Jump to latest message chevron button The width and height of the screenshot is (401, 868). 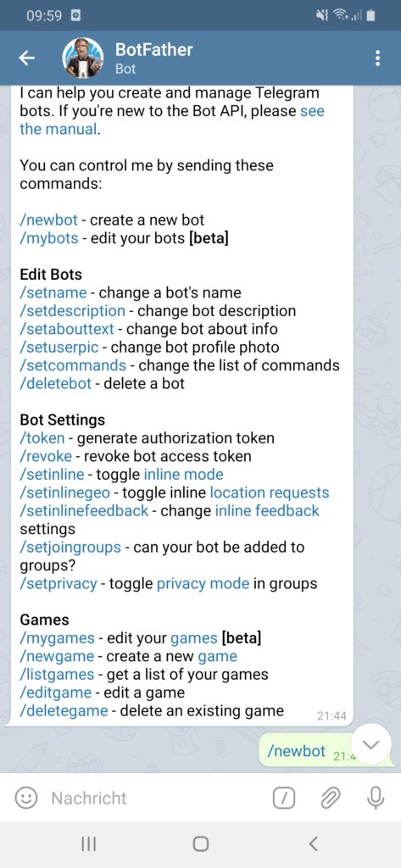coord(370,744)
